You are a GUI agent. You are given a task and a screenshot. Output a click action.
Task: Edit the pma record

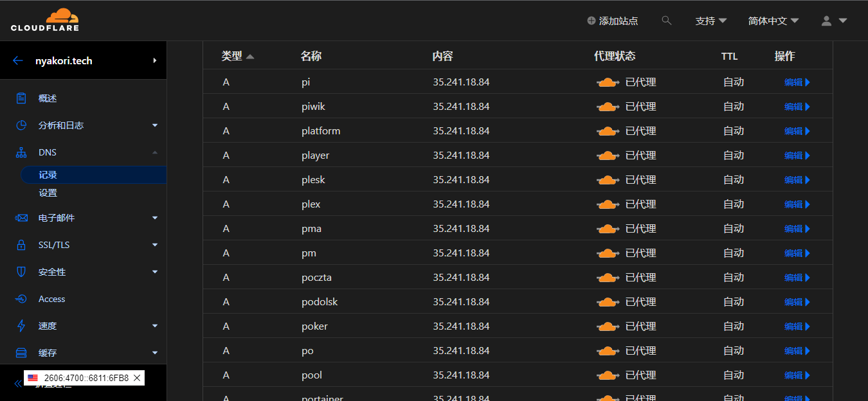(x=797, y=229)
